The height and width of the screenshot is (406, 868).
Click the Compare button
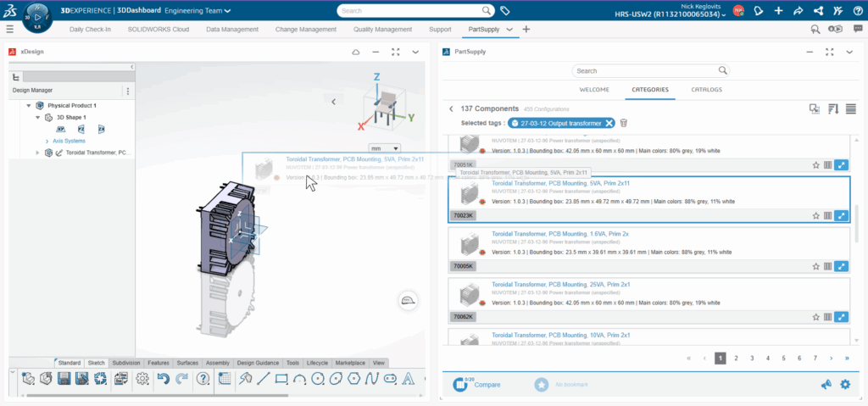pos(476,385)
